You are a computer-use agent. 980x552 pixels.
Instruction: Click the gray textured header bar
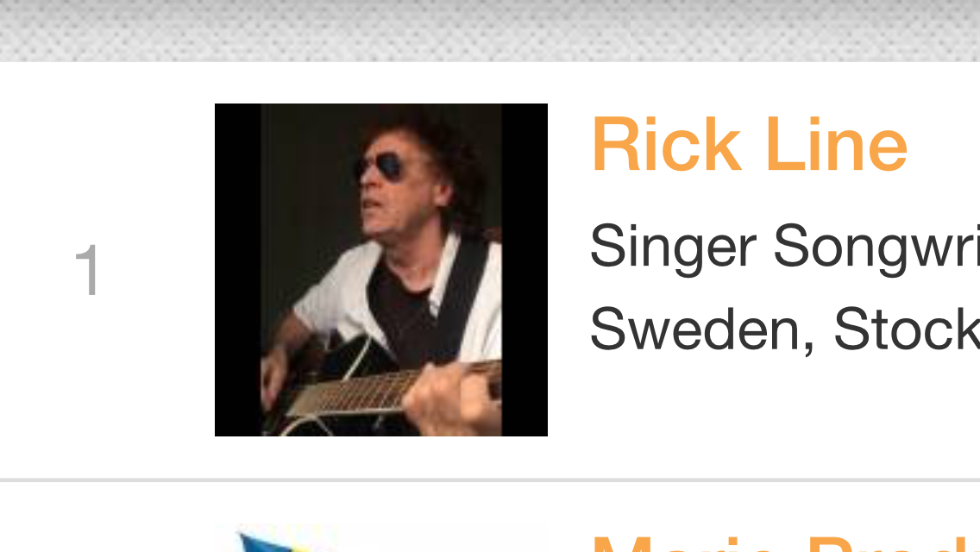[490, 30]
